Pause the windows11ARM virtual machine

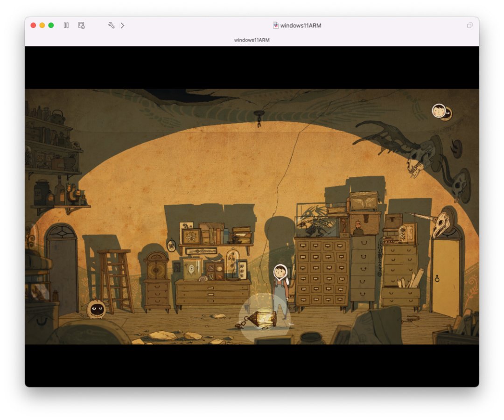(66, 25)
